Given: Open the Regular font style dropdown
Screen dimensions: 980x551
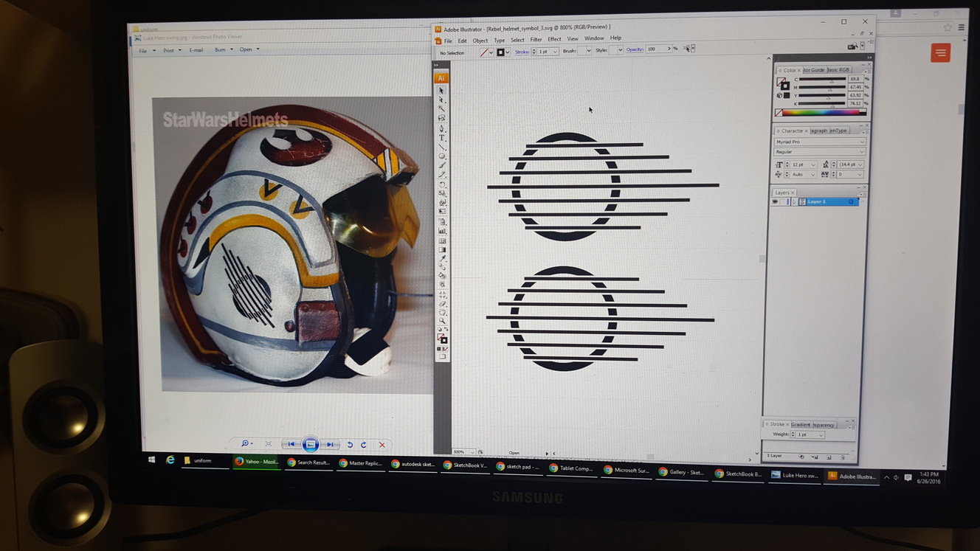Looking at the screenshot, I should click(x=861, y=151).
